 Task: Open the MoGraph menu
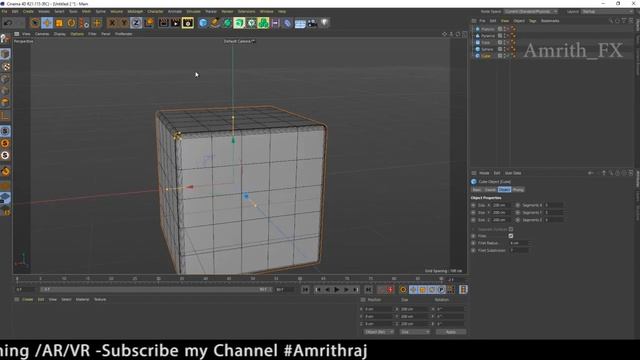tap(135, 11)
